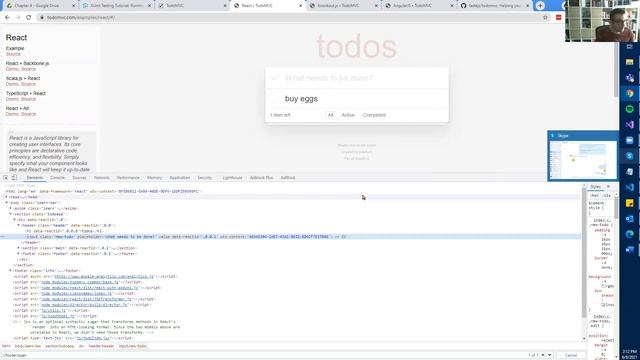Screen dimensions: 640x360
Task: Open Skype from the taskbar
Action: coord(629,156)
